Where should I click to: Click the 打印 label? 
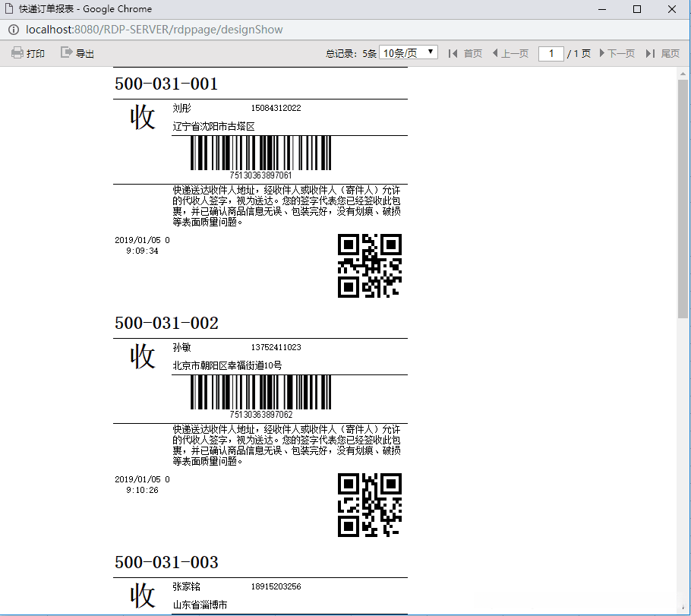[x=36, y=53]
